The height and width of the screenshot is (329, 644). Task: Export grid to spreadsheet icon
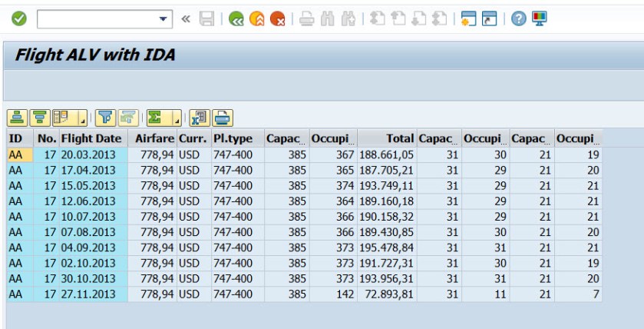pyautogui.click(x=200, y=118)
